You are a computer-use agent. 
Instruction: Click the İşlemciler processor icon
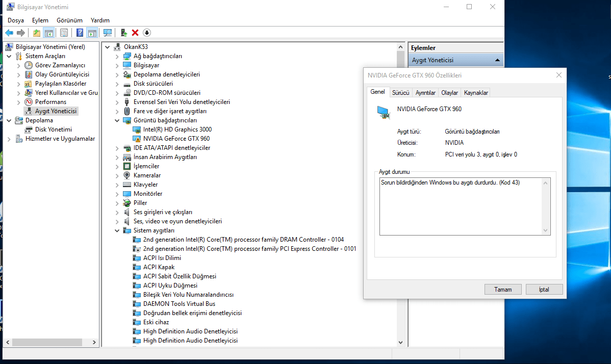click(x=127, y=166)
